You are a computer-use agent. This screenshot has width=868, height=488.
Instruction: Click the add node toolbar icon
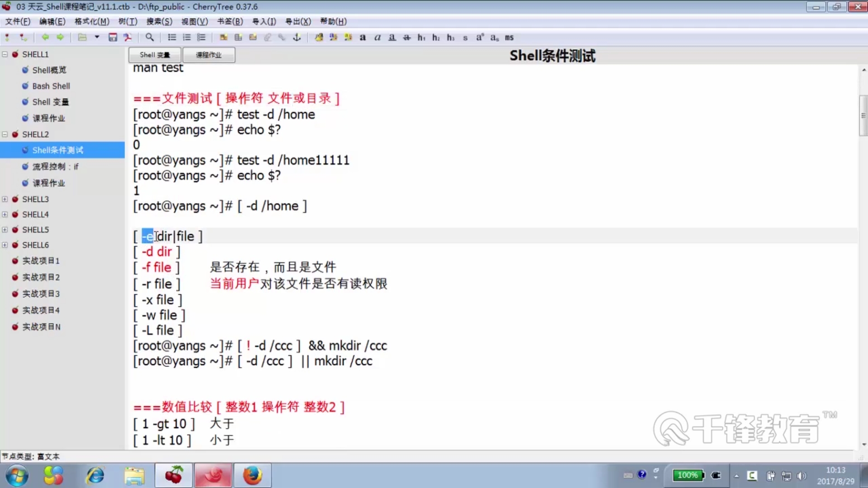click(x=7, y=38)
